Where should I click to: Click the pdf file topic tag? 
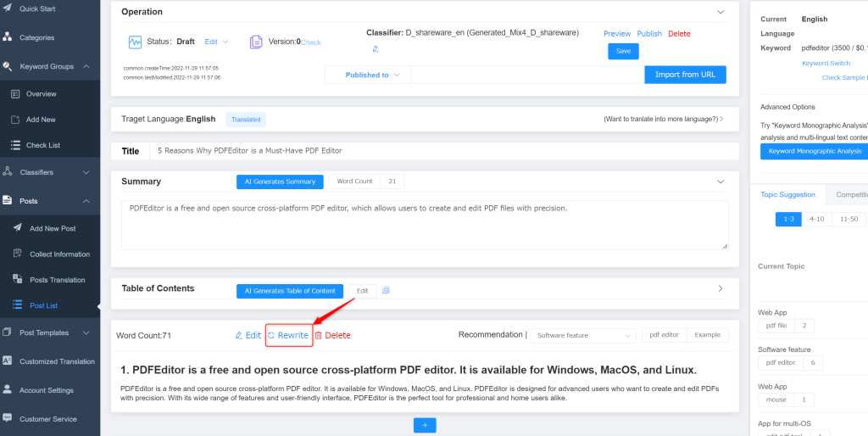[776, 326]
